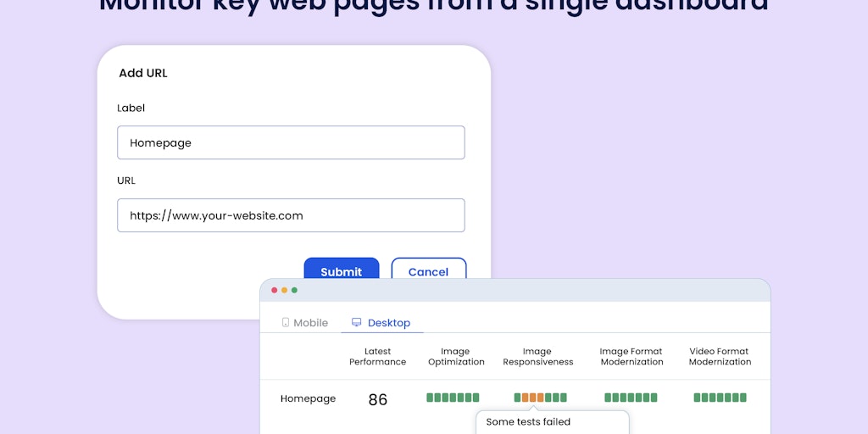Click the red window dot
The image size is (868, 434).
click(274, 290)
